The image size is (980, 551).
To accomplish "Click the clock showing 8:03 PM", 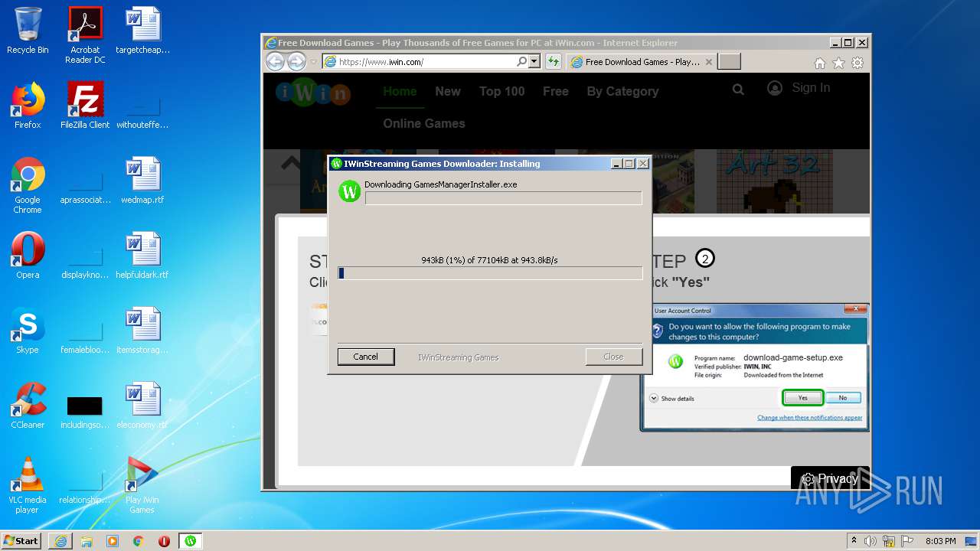I will click(x=941, y=541).
